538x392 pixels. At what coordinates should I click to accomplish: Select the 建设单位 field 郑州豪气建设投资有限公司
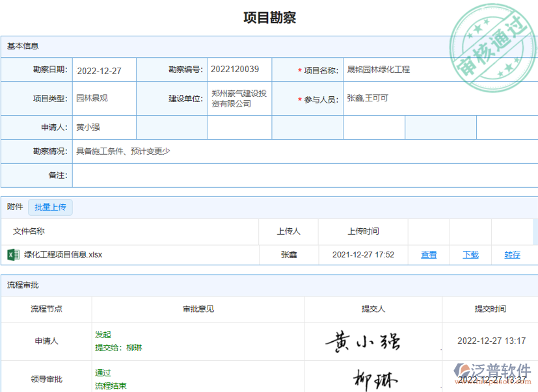pos(239,99)
